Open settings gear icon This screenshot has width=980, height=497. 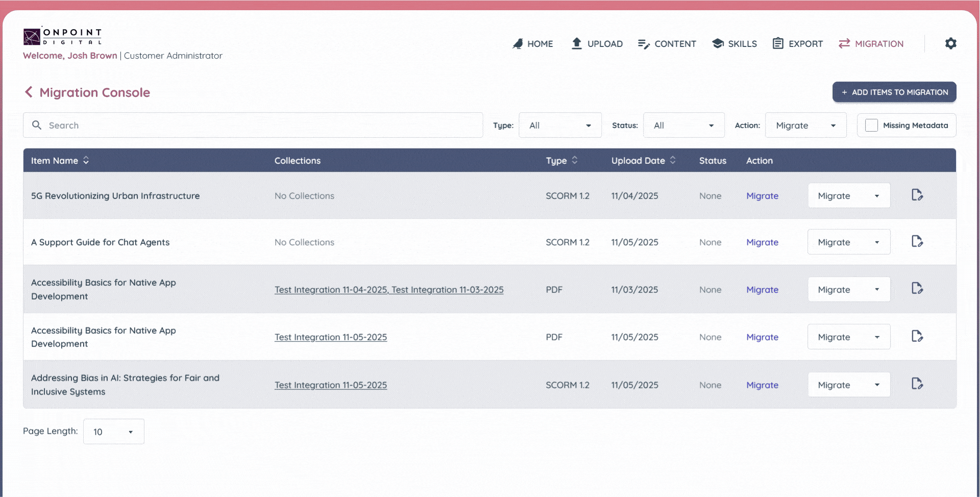coord(950,43)
